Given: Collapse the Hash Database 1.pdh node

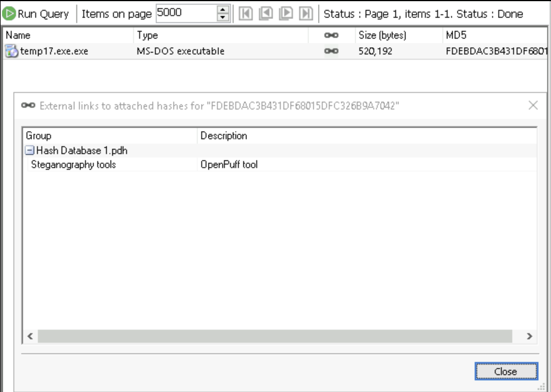Looking at the screenshot, I should pos(30,151).
